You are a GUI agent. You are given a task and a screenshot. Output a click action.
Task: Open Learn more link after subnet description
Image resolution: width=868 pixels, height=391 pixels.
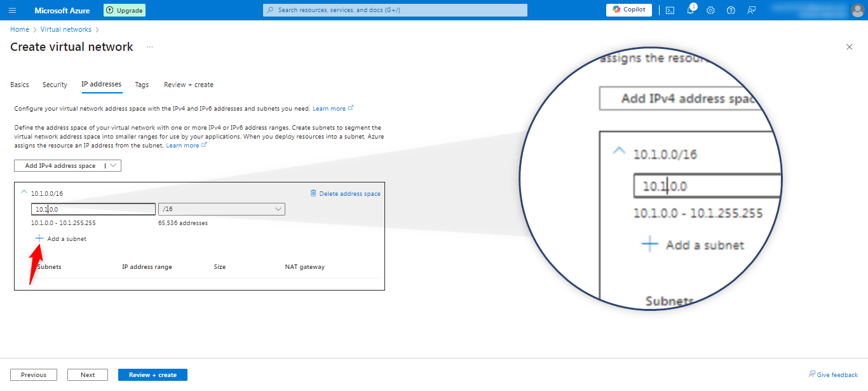click(x=186, y=146)
